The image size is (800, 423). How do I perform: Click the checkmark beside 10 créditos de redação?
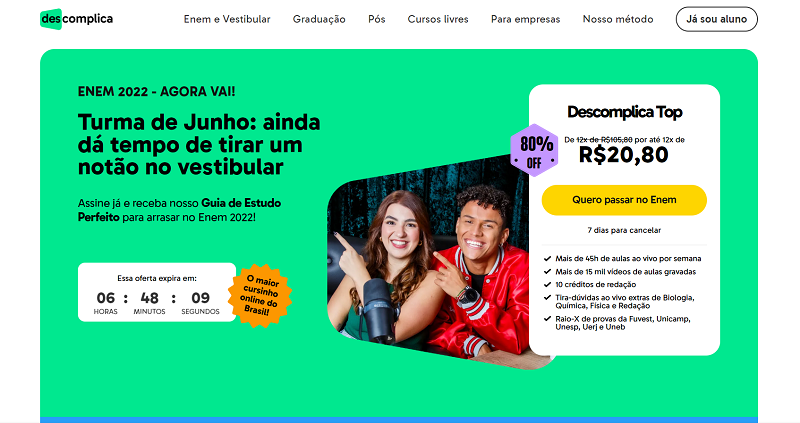[547, 285]
